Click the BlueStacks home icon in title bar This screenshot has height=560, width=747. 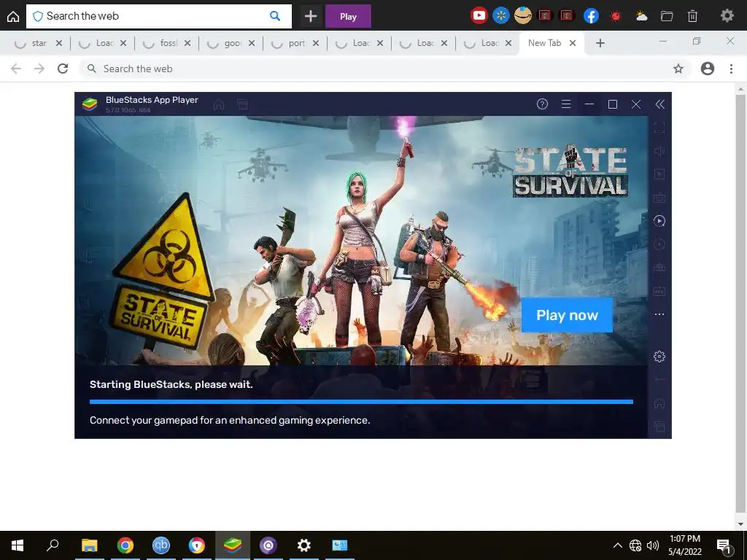pyautogui.click(x=219, y=104)
